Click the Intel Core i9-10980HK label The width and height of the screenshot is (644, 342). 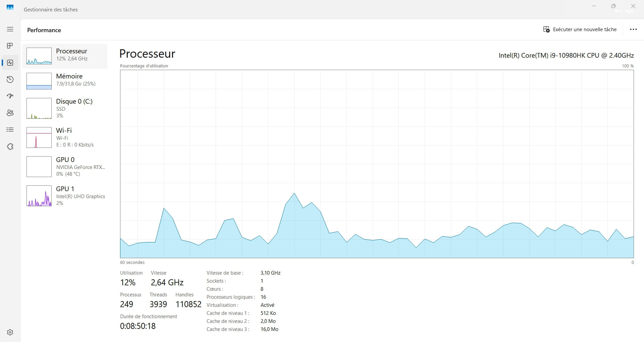point(566,55)
